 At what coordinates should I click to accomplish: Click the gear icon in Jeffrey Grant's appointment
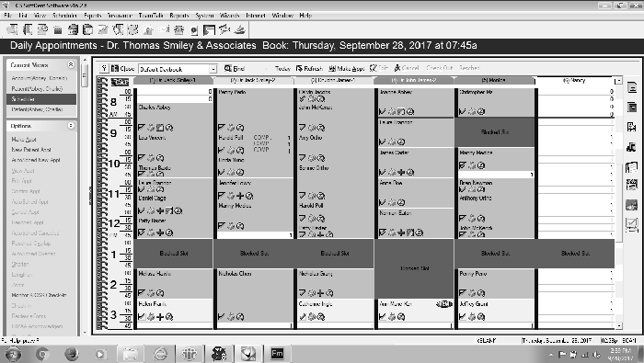pos(472,317)
